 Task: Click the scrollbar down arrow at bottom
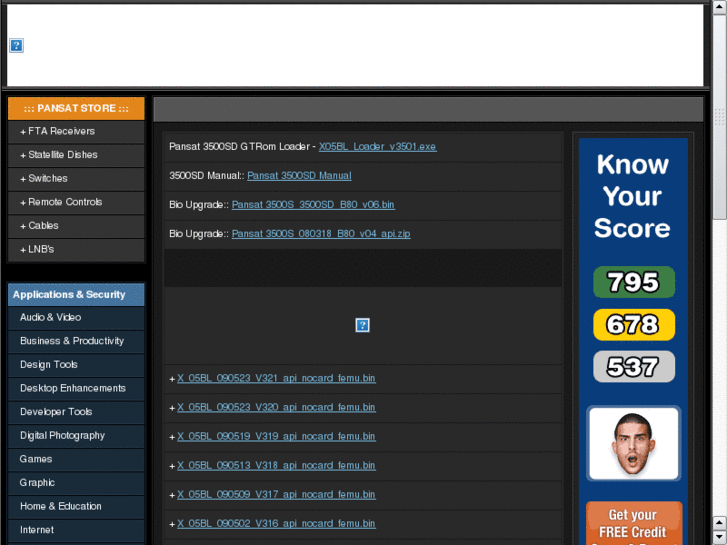coord(720,537)
